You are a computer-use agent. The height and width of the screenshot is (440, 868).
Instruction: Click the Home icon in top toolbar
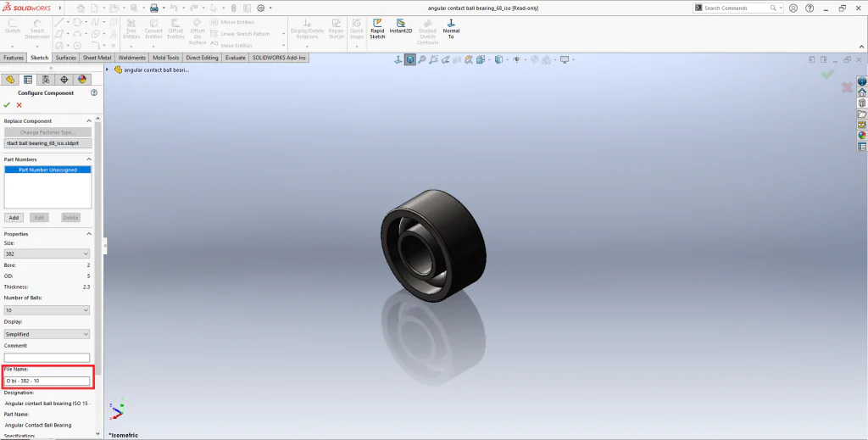tap(81, 8)
